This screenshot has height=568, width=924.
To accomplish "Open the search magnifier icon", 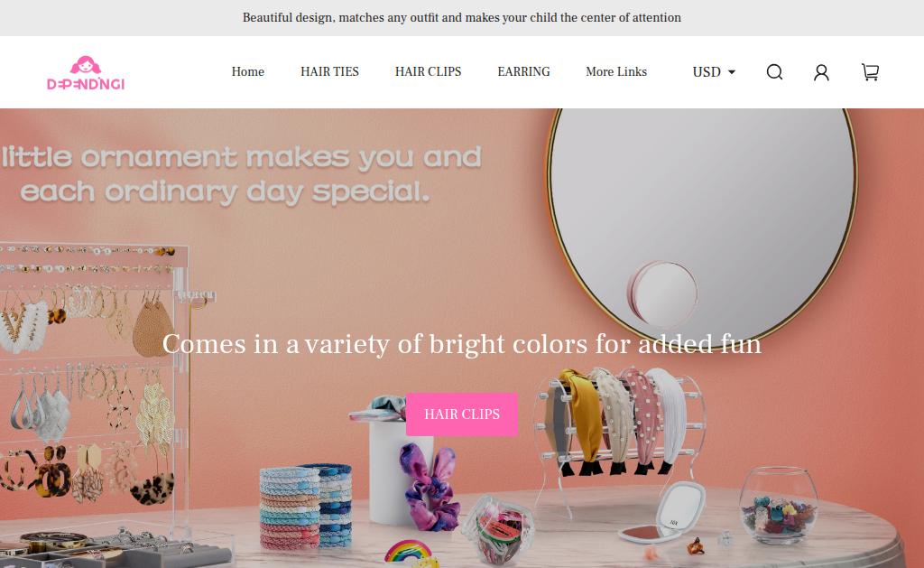I will click(774, 72).
